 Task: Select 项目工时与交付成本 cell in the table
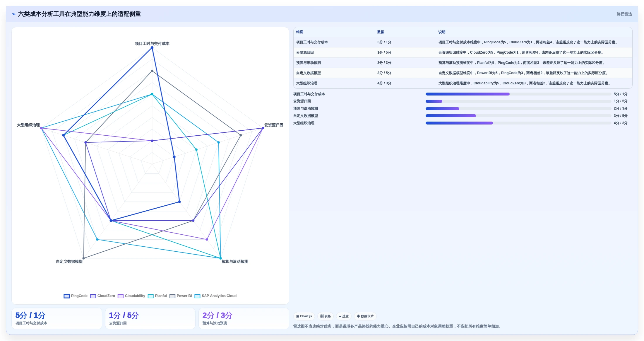(x=312, y=42)
